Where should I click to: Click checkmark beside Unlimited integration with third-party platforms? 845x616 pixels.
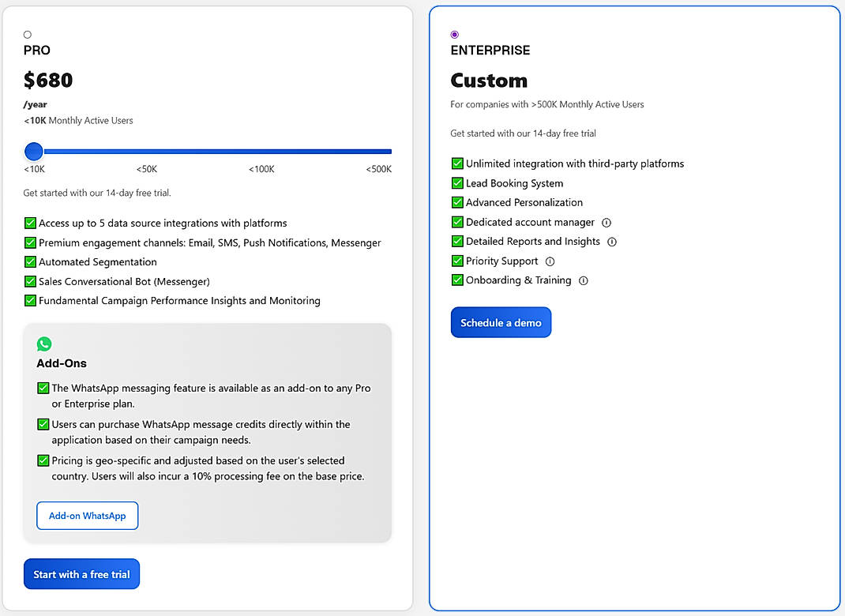457,163
